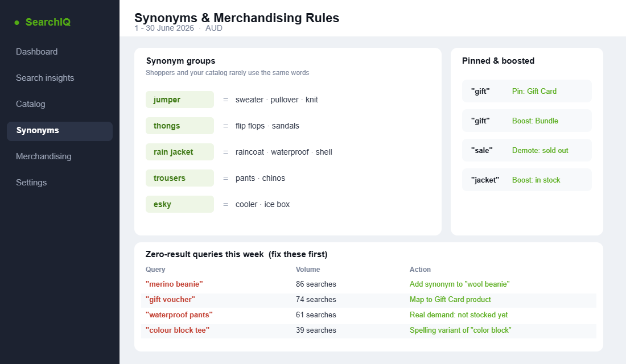Viewport: 626px width, 364px height.
Task: Click "Add synonym to wool beanie" action
Action: [459, 284]
